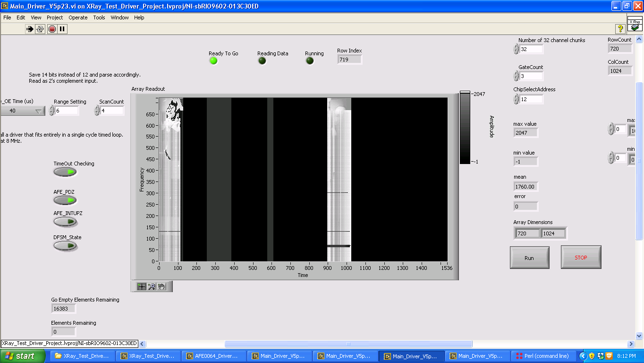This screenshot has width=644, height=363.
Task: Click the mean value 1760.00
Action: pos(525,186)
